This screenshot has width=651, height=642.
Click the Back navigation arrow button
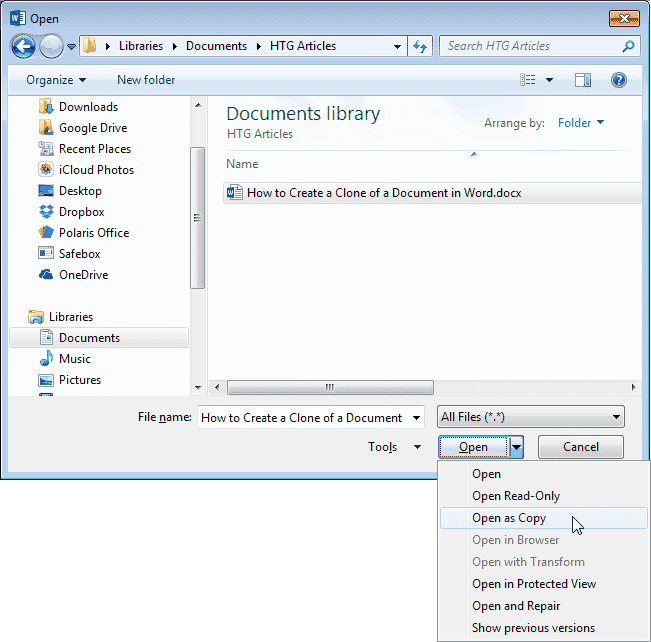[24, 46]
